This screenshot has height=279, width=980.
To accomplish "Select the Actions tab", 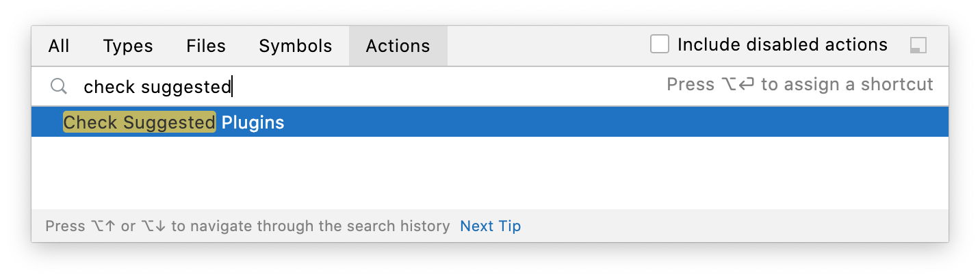I will 398,46.
